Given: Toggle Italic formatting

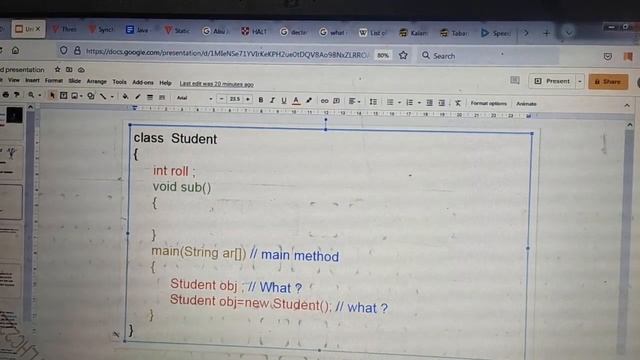Looking at the screenshot, I should click(272, 100).
